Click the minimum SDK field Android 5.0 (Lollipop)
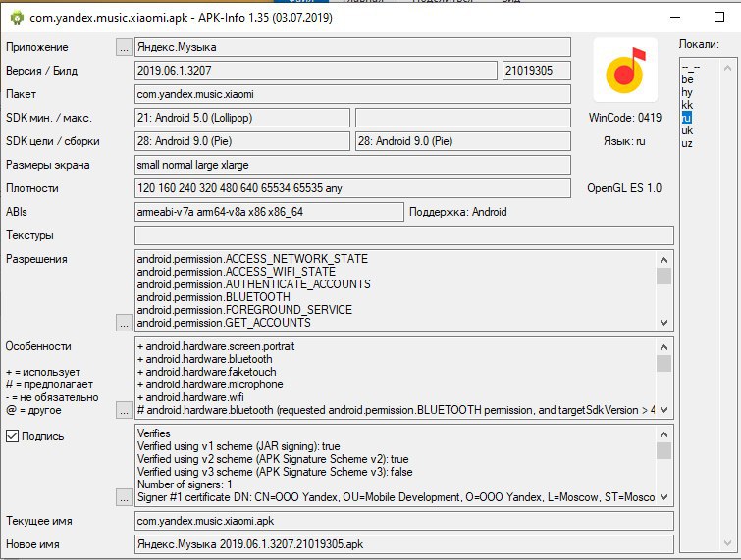The image size is (741, 560). [242, 118]
